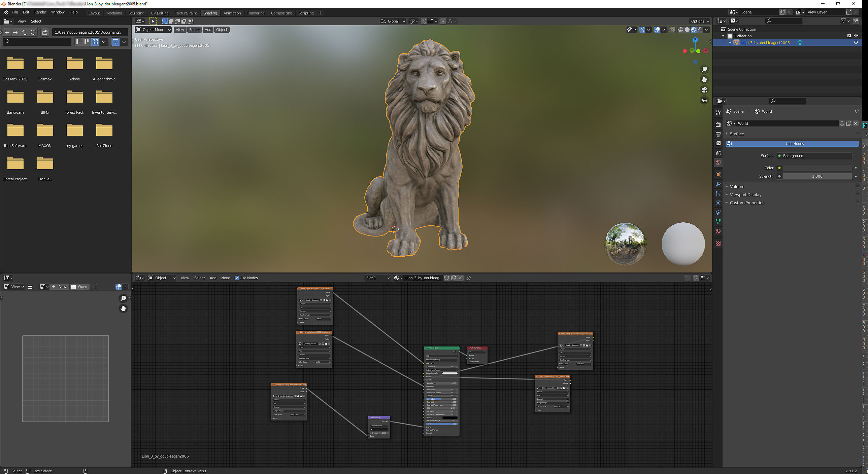This screenshot has height=474, width=868.
Task: Open Global transform orientation dropdown
Action: (393, 21)
